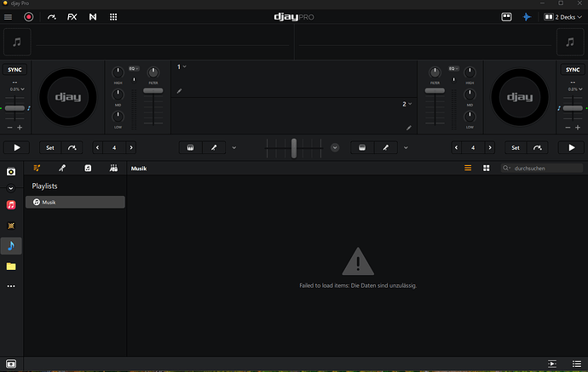This screenshot has height=372, width=588.
Task: Nudge left deck tempo up with plus
Action: pyautogui.click(x=20, y=128)
